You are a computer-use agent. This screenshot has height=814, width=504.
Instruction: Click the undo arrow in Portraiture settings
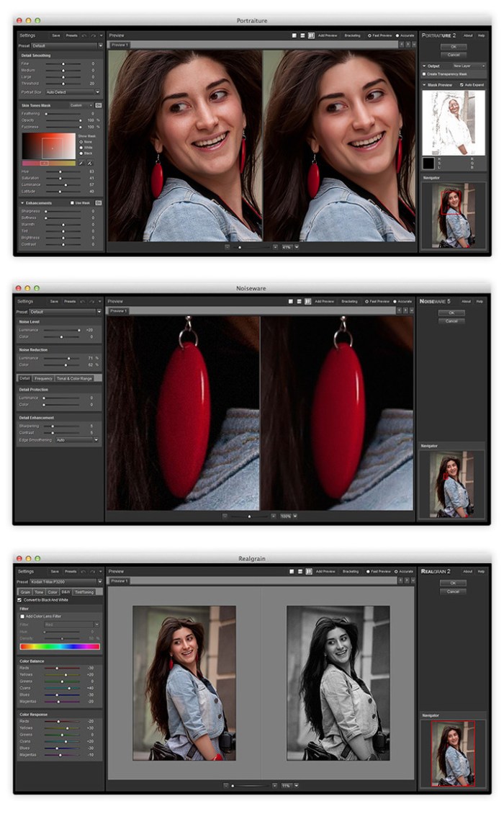pyautogui.click(x=84, y=35)
